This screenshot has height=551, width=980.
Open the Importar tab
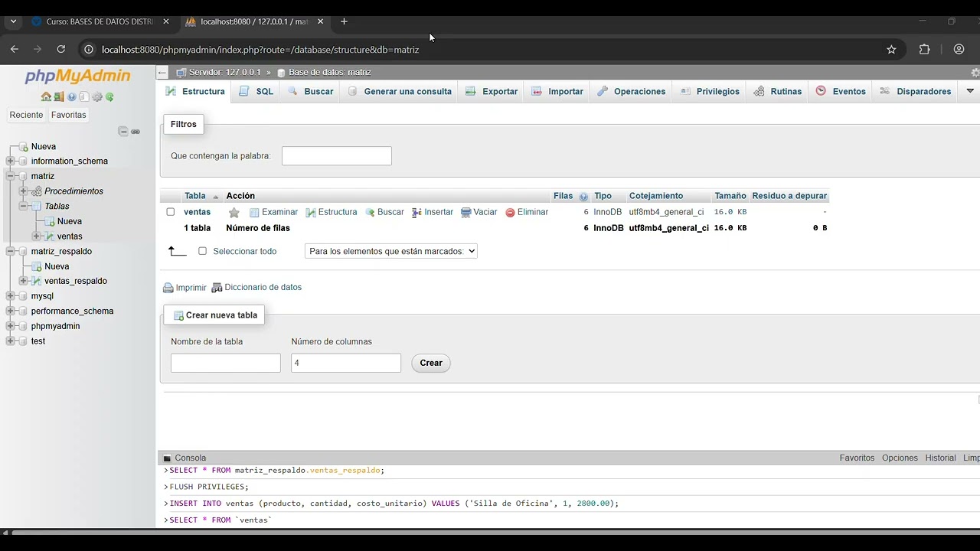coord(557,91)
